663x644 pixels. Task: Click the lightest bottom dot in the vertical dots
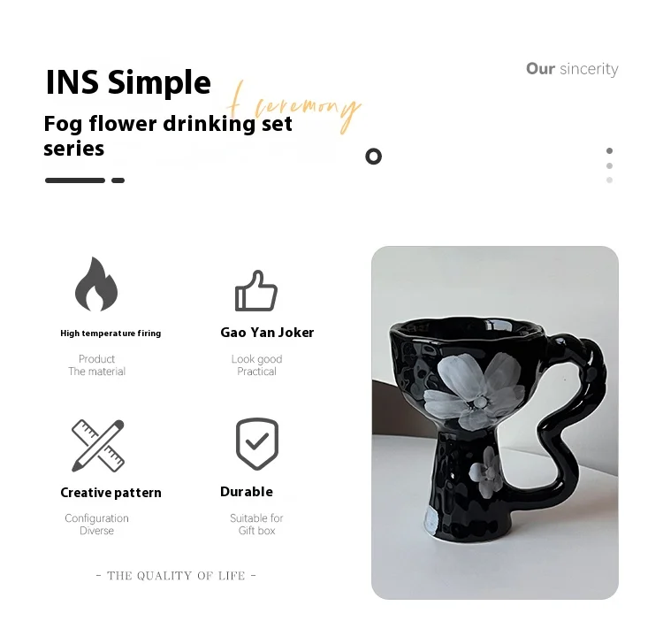pyautogui.click(x=609, y=180)
